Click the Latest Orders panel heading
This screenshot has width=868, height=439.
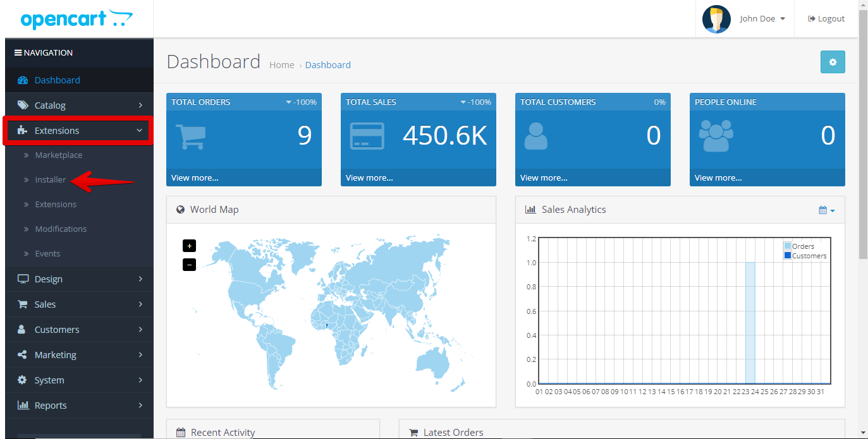click(x=622, y=432)
